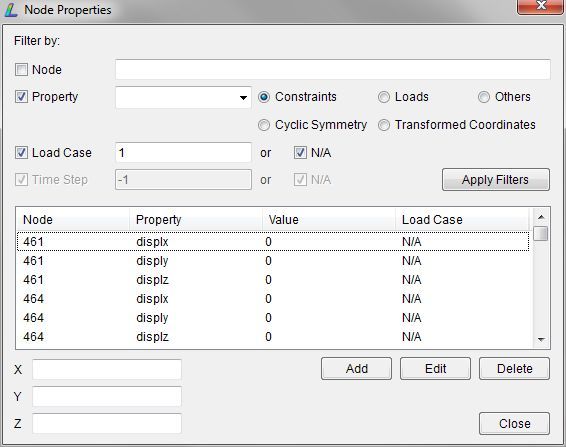Click the Time Step field showing -1
Screen dimensions: 566x447
(x=183, y=179)
